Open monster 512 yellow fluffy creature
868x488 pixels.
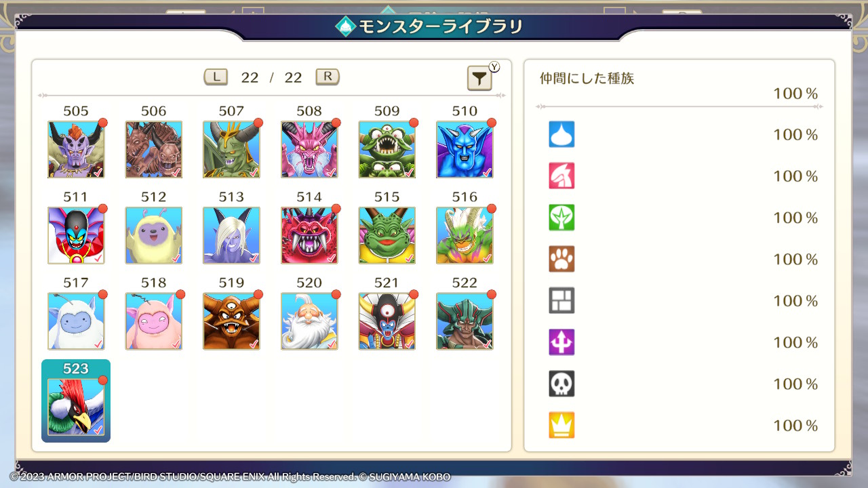(154, 235)
